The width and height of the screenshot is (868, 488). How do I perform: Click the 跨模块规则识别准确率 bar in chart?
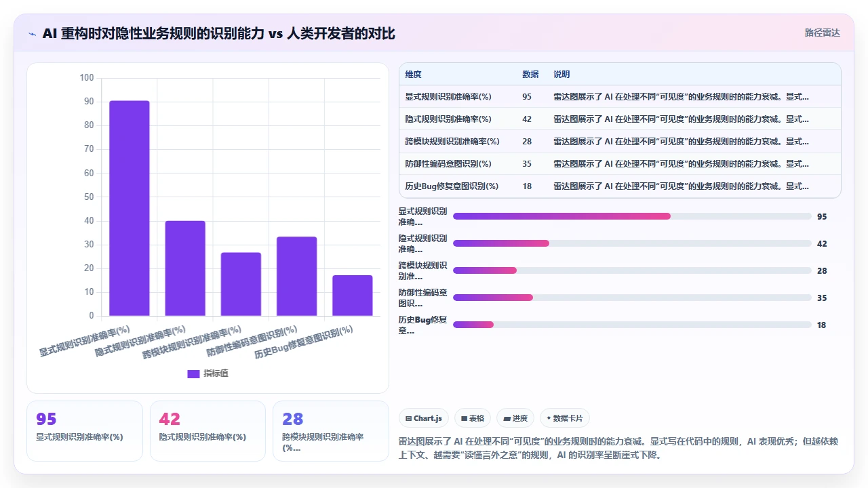point(241,284)
